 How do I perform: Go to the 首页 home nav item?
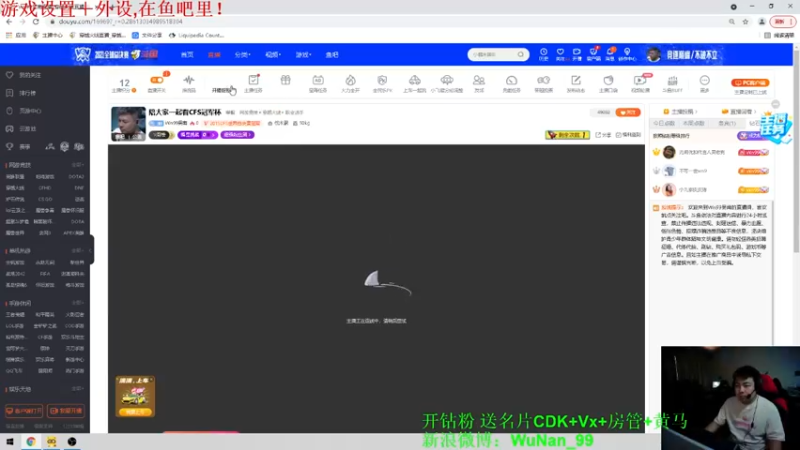[x=187, y=55]
